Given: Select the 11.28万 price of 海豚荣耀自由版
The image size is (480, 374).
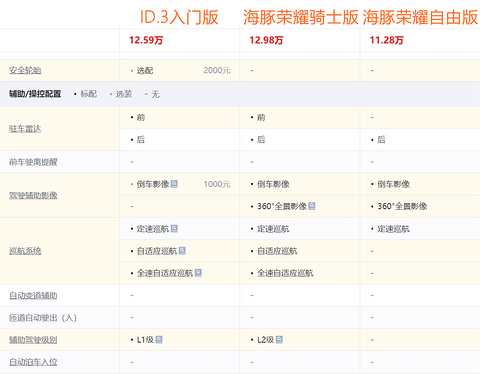Looking at the screenshot, I should (x=387, y=40).
